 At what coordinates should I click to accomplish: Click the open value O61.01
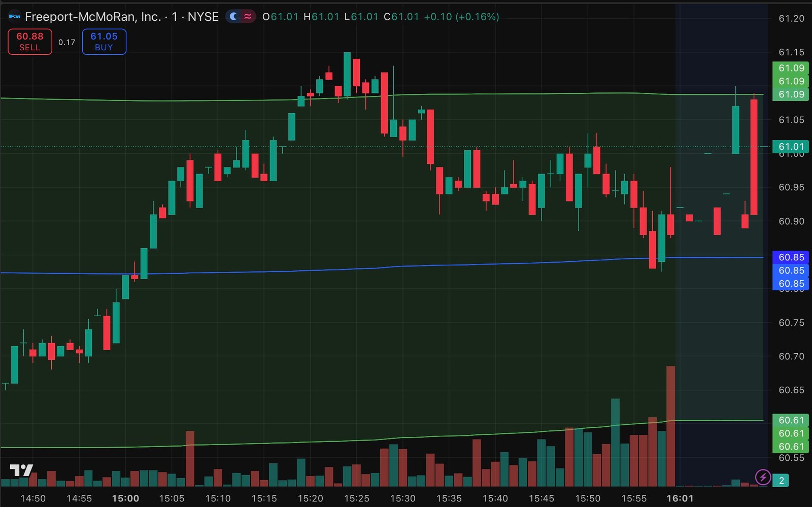[x=280, y=17]
